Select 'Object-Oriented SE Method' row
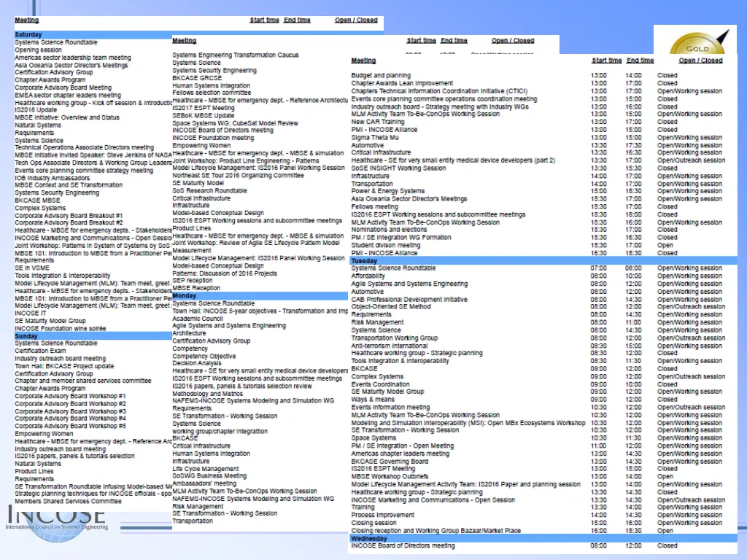 coord(391,307)
